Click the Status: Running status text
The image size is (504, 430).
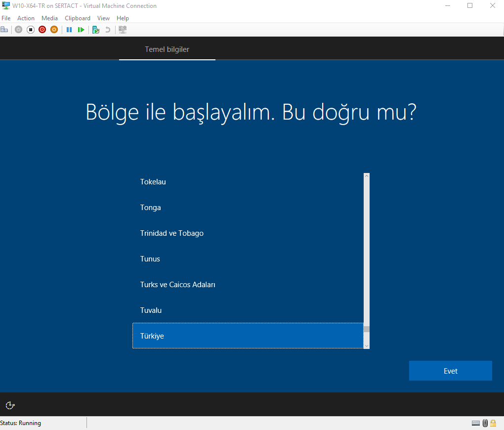[21, 423]
